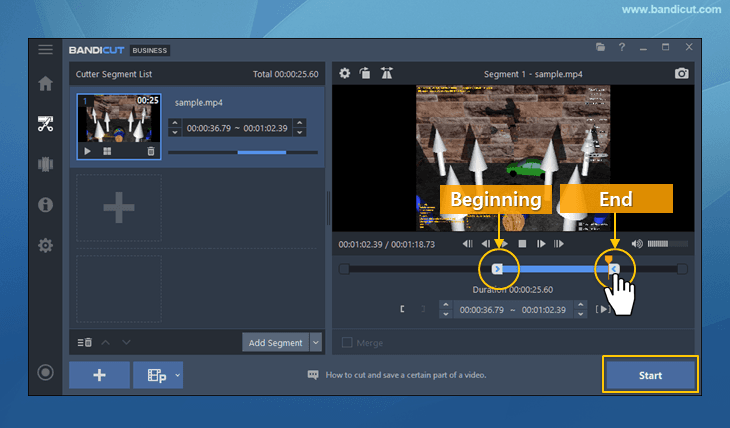Take a snapshot with the camera icon
This screenshot has width=730, height=428.
click(x=682, y=74)
